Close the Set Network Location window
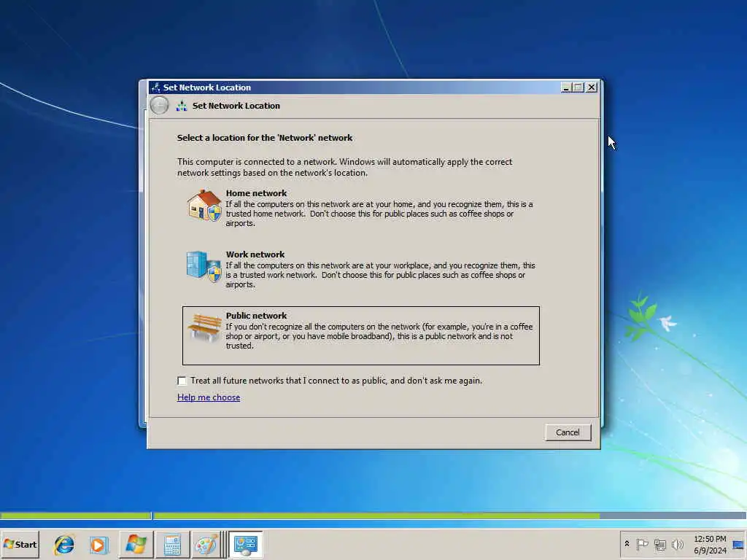Viewport: 747px width, 560px height. (x=591, y=87)
